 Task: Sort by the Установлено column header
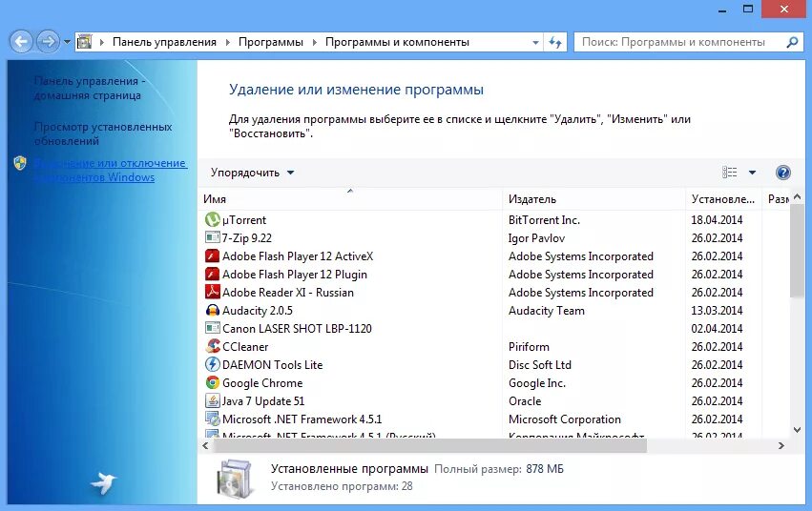click(x=723, y=199)
